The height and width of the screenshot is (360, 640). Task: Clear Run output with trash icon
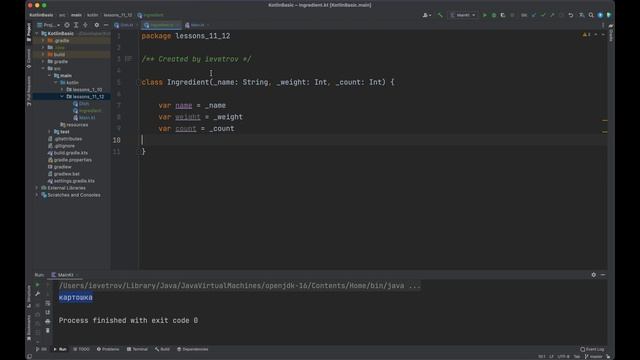click(48, 331)
